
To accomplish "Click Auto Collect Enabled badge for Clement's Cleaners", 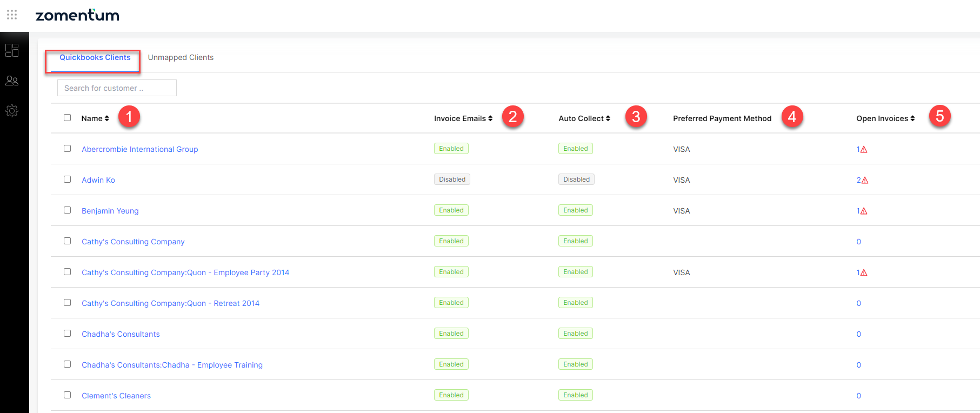I will pyautogui.click(x=576, y=395).
